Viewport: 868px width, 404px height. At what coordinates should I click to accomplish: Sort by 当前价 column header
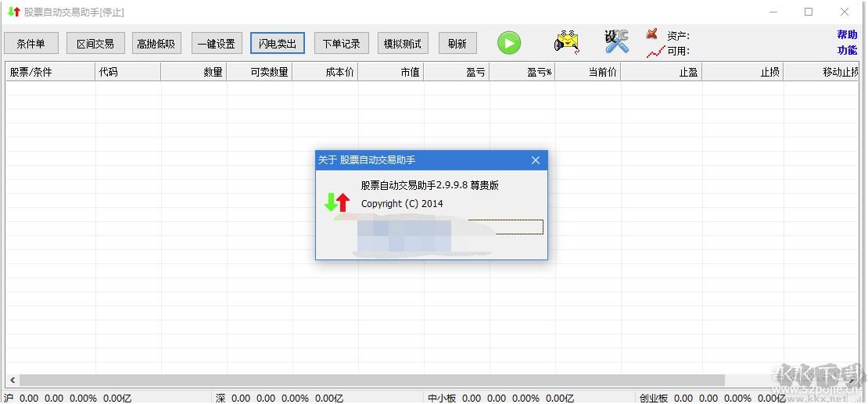pos(588,71)
